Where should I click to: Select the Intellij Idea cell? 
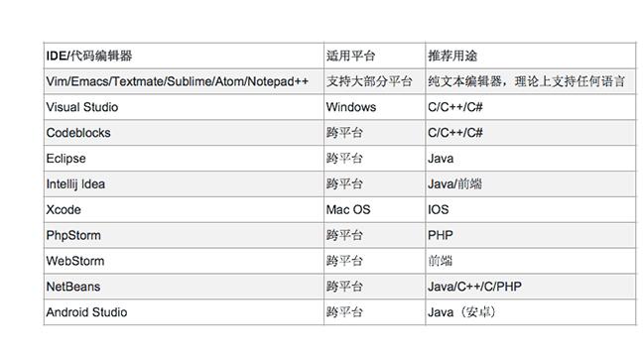(x=184, y=183)
